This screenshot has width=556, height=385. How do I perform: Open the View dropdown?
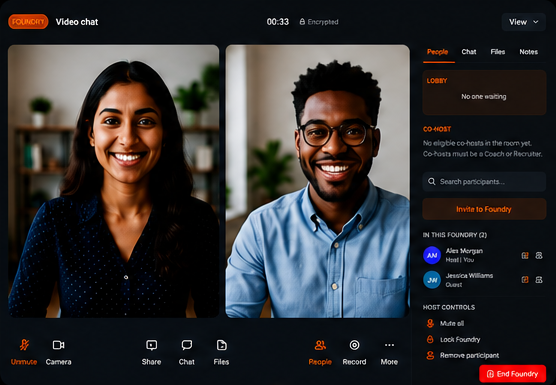523,22
